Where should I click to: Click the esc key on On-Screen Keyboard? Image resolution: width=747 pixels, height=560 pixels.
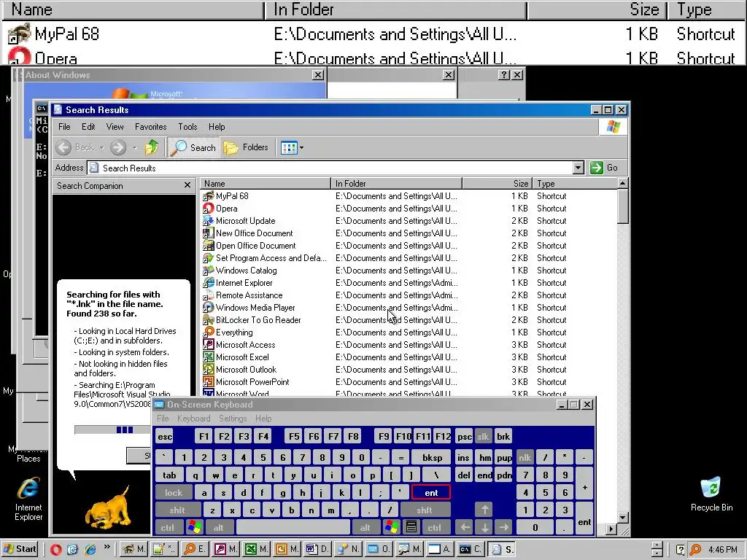coord(165,436)
